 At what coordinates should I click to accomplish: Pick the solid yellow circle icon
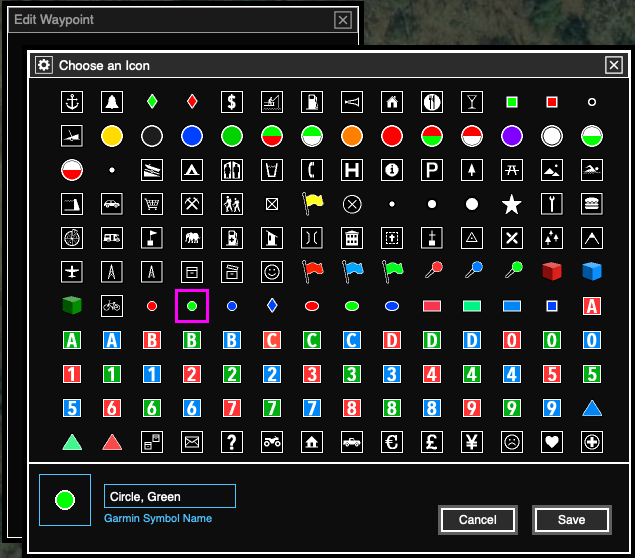112,136
